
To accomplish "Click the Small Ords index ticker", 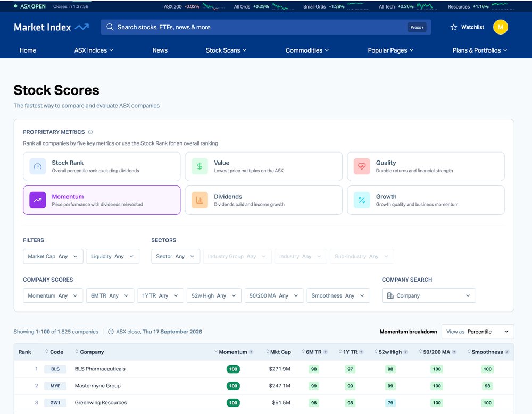I will click(x=336, y=6).
